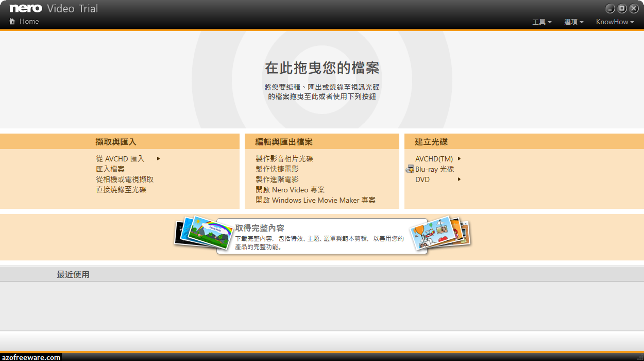Expand the DVD submenu arrow
The width and height of the screenshot is (644, 361).
pos(459,179)
